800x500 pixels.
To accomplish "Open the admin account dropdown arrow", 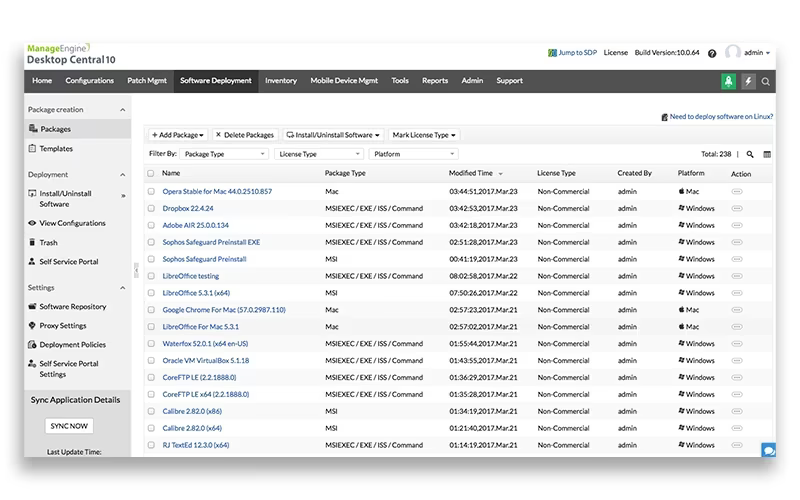I will [x=768, y=53].
